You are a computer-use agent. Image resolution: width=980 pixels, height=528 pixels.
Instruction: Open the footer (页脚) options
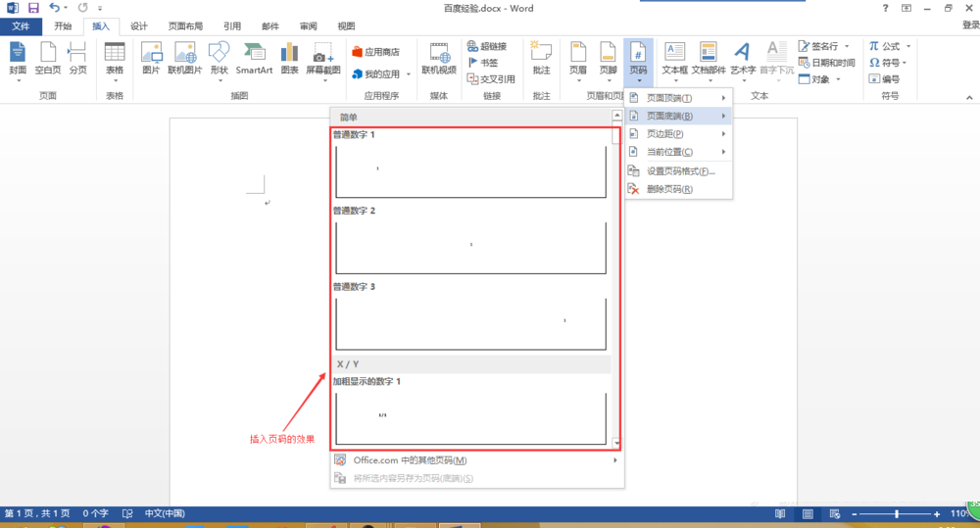[609, 61]
